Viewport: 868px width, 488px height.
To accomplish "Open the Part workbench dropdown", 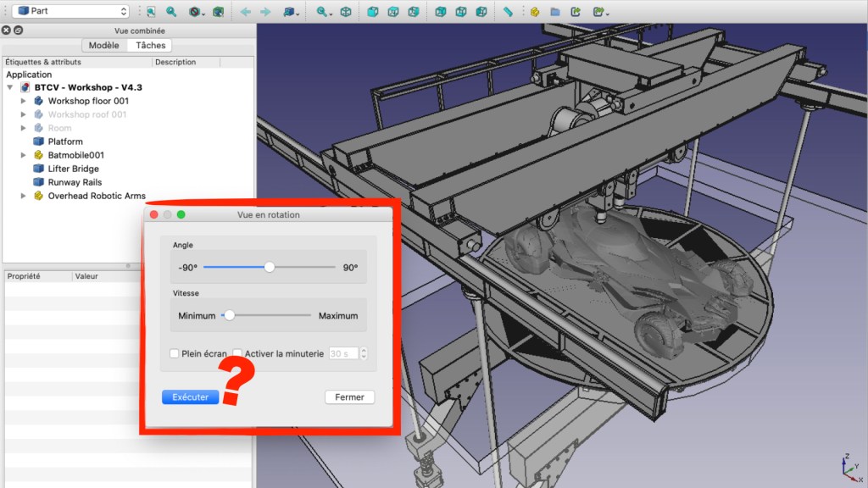I will [x=70, y=11].
